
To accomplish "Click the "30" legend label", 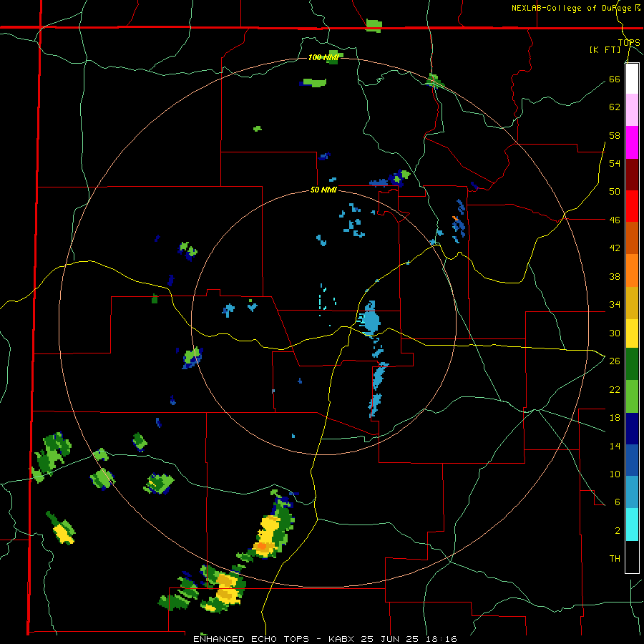I will tap(615, 333).
